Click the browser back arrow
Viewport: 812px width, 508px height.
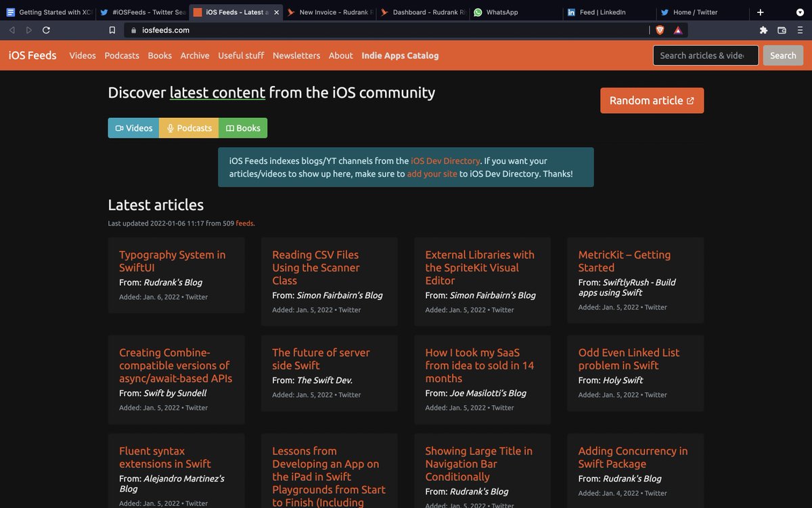pos(12,30)
